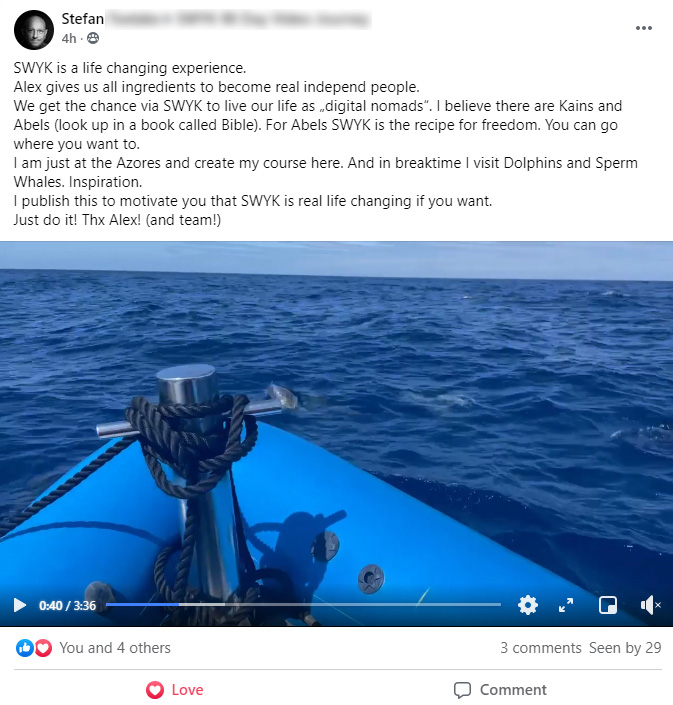This screenshot has height=705, width=673.
Task: Click Stefan's profile picture
Action: (x=34, y=30)
